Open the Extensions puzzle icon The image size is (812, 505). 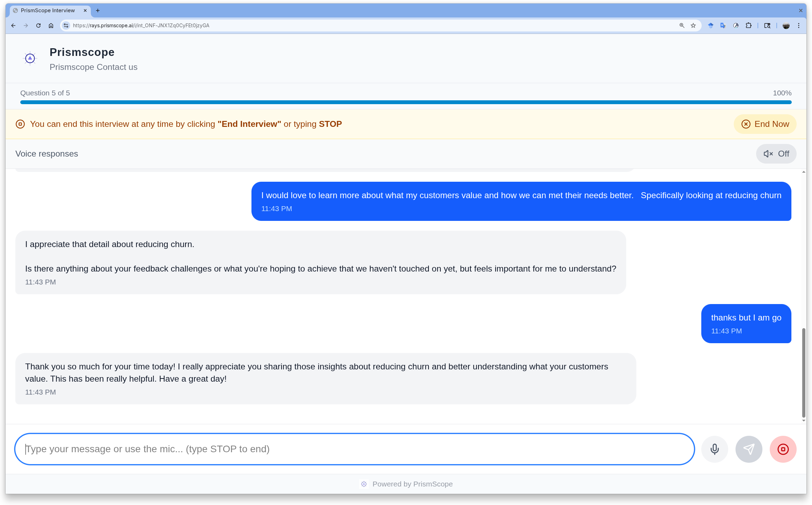click(748, 26)
